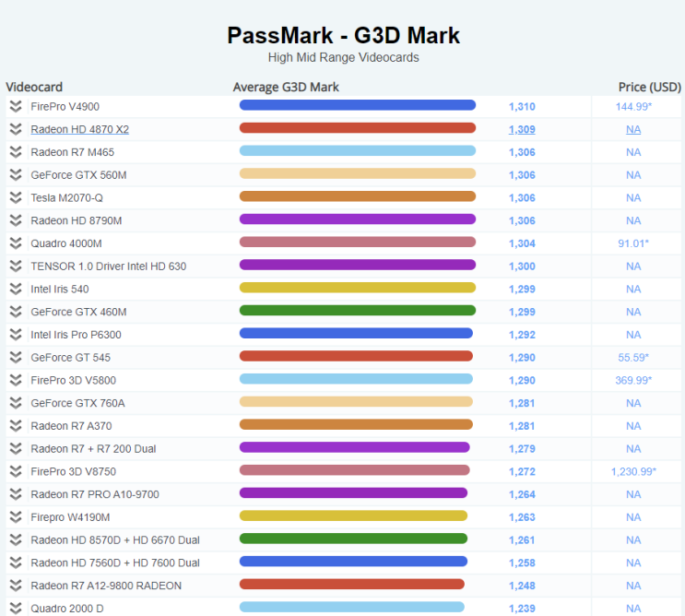Click the 1,309 score for Radeon HD 4870 X2
The image size is (685, 616).
point(522,129)
